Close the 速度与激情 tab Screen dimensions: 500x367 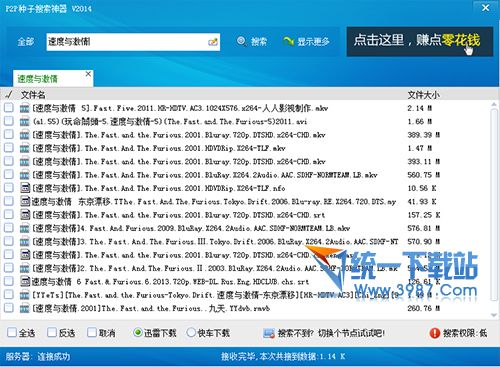(88, 74)
